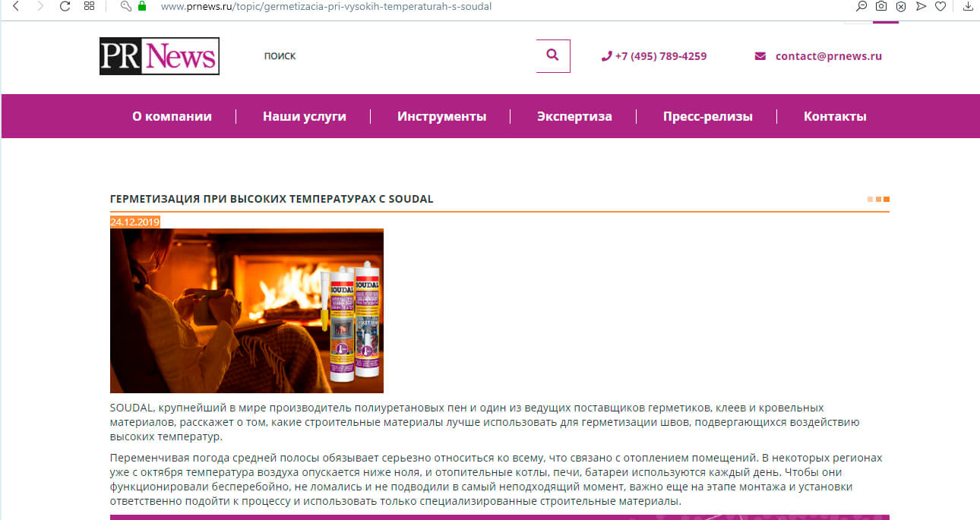Click the ad blocker shield icon

pos(901,6)
